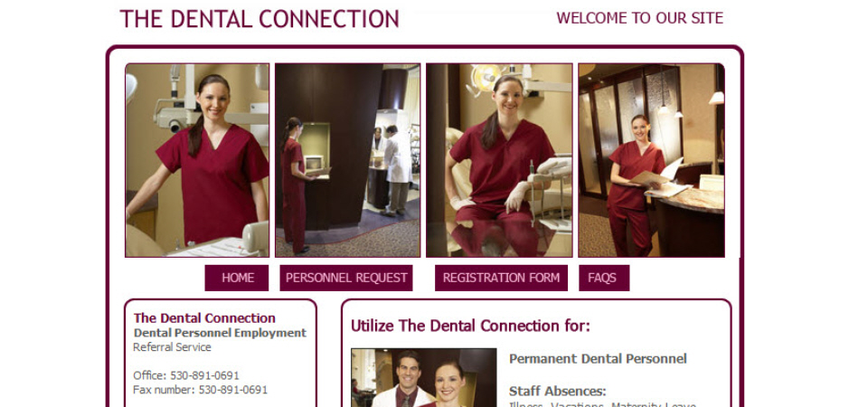The image size is (868, 407).
Task: Open the FAQS navigation button
Action: tap(604, 278)
